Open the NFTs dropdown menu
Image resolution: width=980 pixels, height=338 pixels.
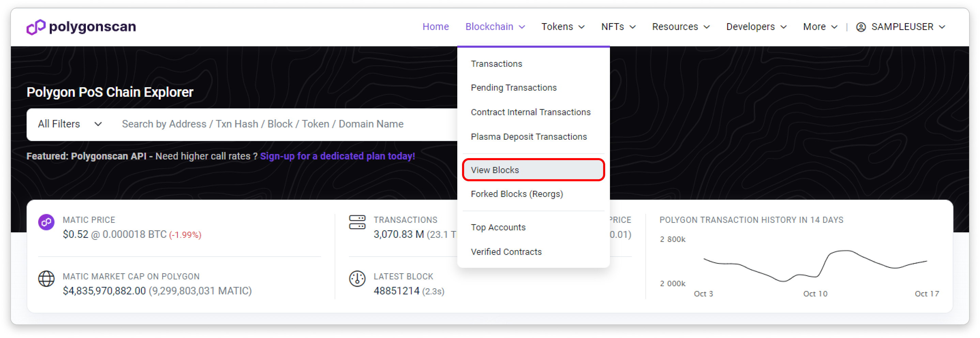[x=618, y=27]
